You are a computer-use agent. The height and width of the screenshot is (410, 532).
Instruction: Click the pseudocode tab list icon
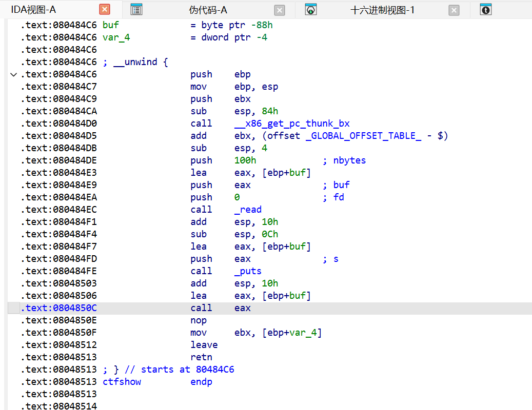tap(136, 10)
